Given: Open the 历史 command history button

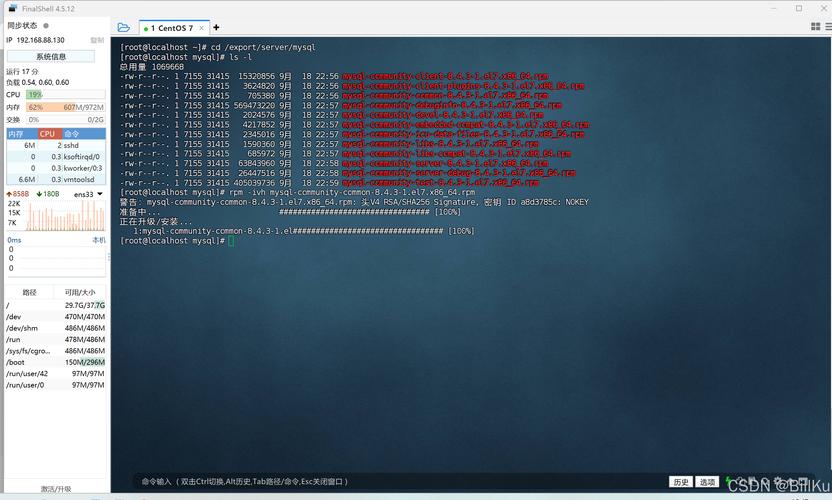Looking at the screenshot, I should [x=680, y=482].
